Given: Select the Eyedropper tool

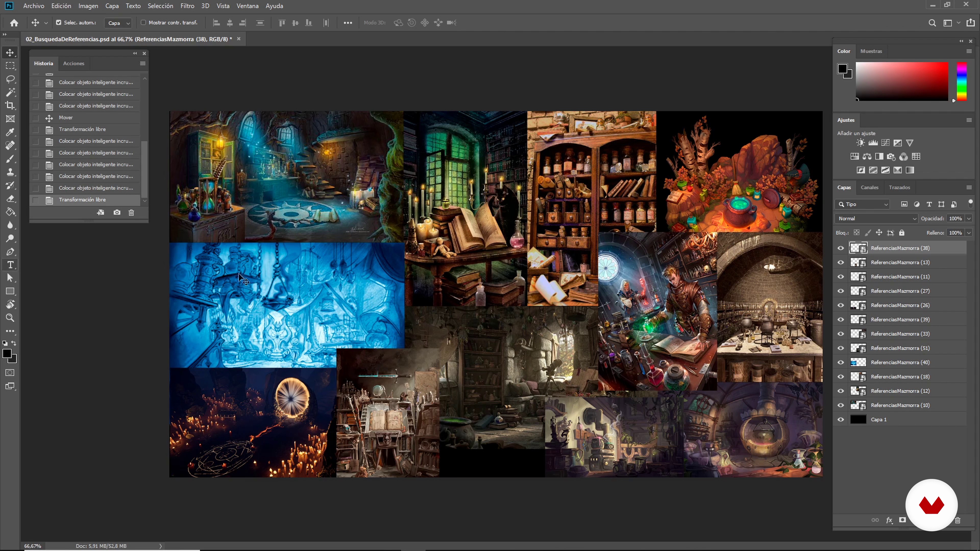Looking at the screenshot, I should click(10, 132).
